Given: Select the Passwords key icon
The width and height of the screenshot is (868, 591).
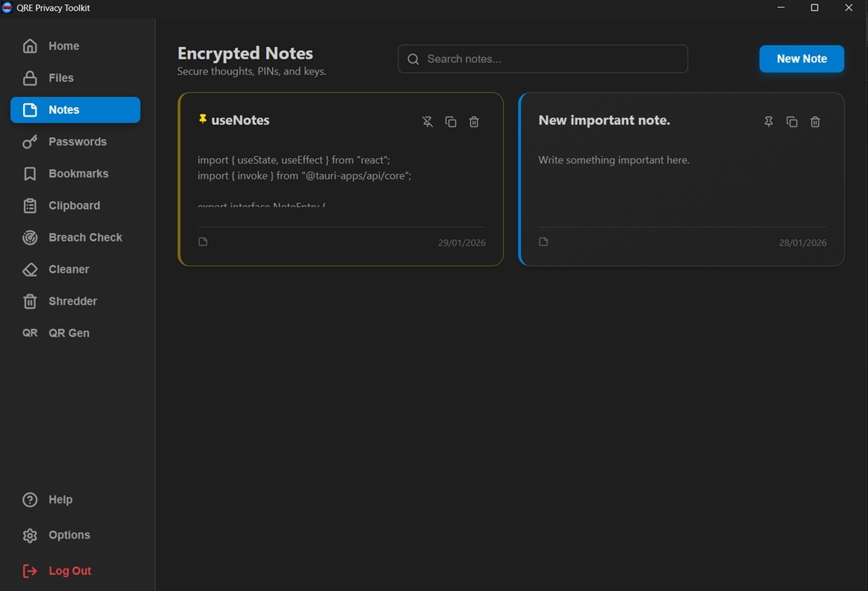Looking at the screenshot, I should [77, 141].
